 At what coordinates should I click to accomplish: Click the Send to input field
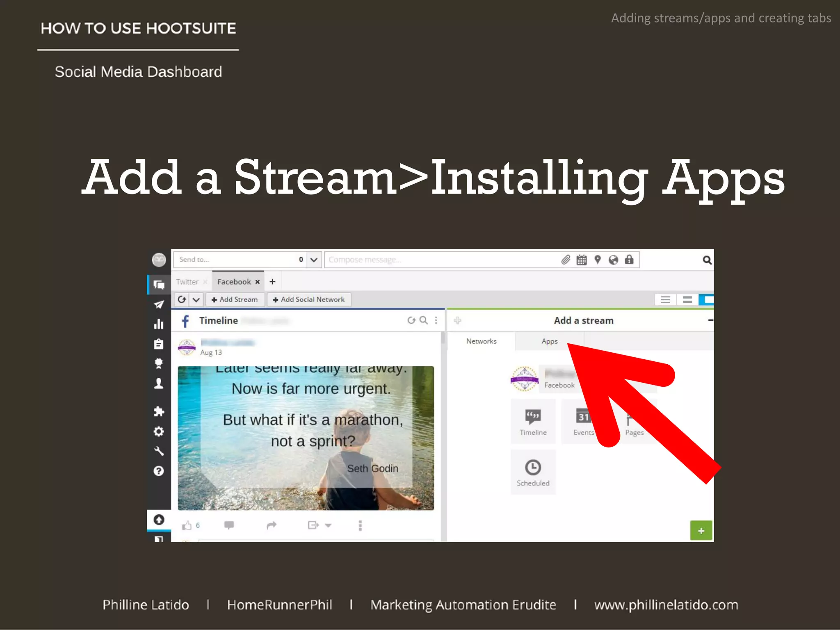[240, 260]
